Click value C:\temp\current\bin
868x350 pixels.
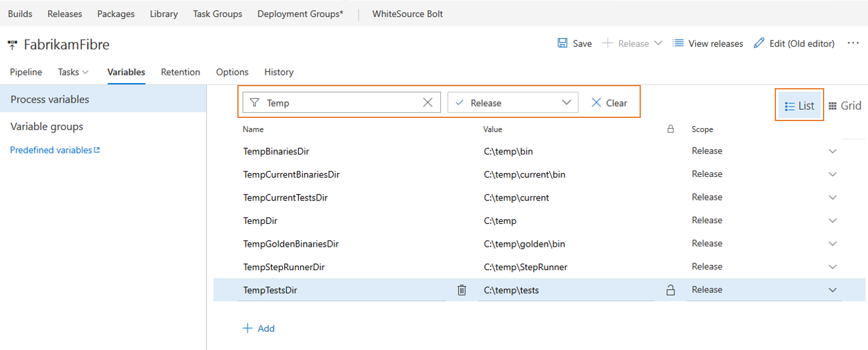(524, 174)
